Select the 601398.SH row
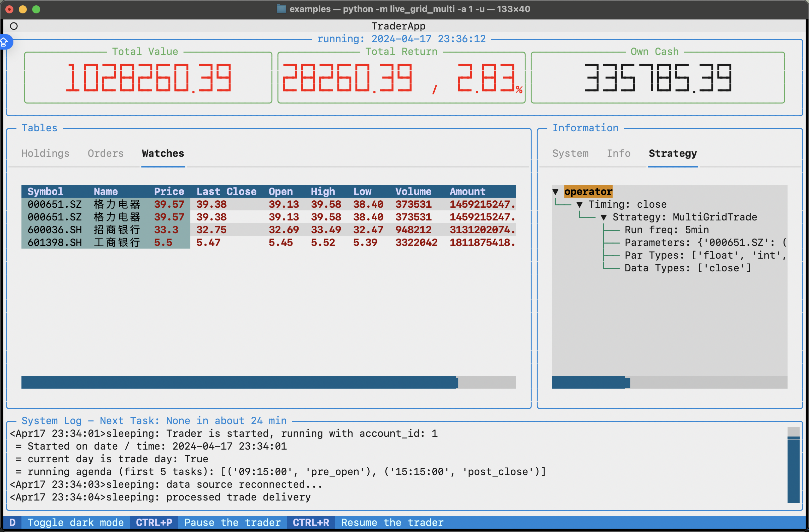 [x=54, y=243]
